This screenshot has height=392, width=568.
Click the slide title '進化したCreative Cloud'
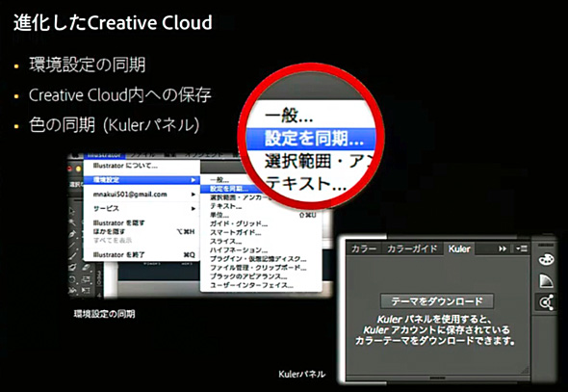pyautogui.click(x=113, y=23)
